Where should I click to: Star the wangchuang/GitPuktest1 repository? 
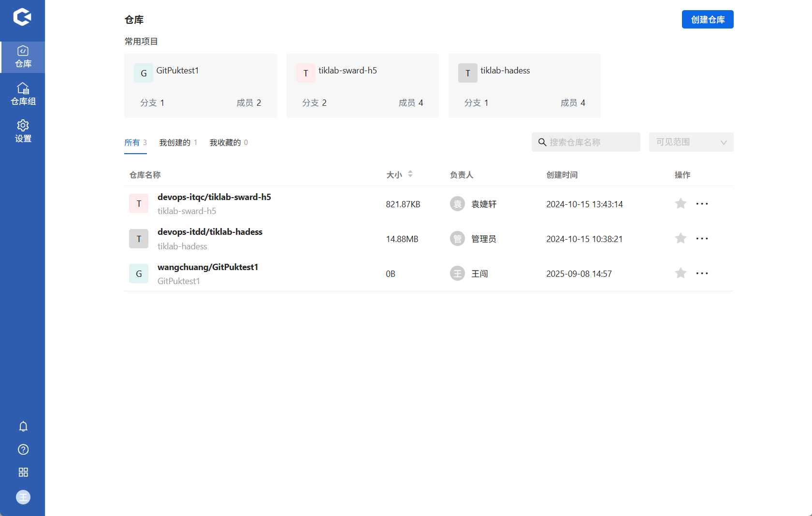pos(681,273)
